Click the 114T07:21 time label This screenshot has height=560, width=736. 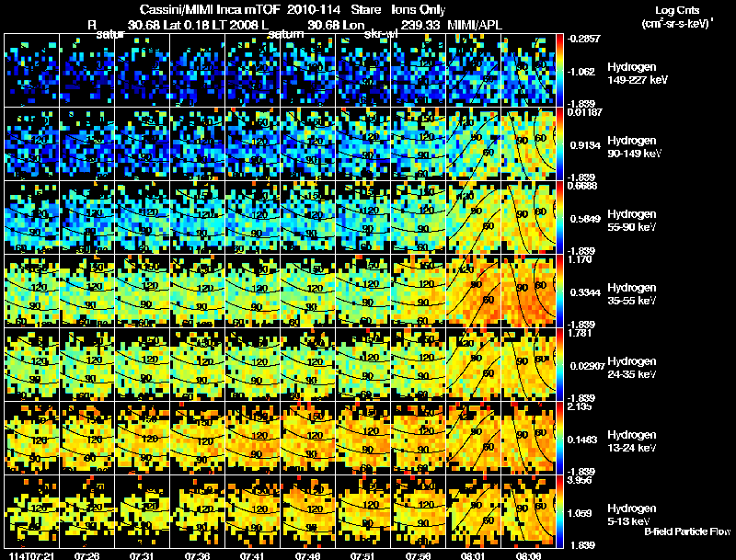31,555
